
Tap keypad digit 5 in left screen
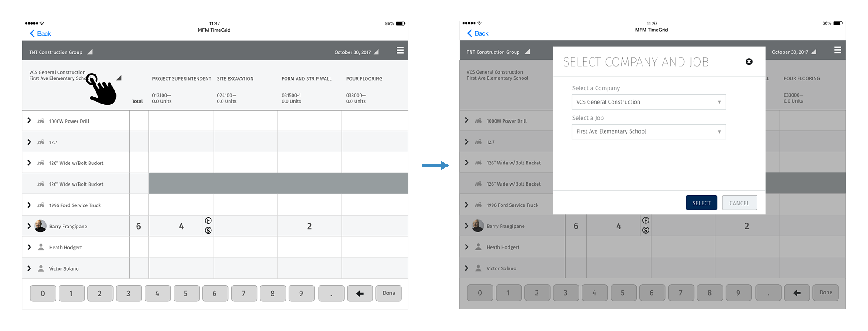coord(186,294)
